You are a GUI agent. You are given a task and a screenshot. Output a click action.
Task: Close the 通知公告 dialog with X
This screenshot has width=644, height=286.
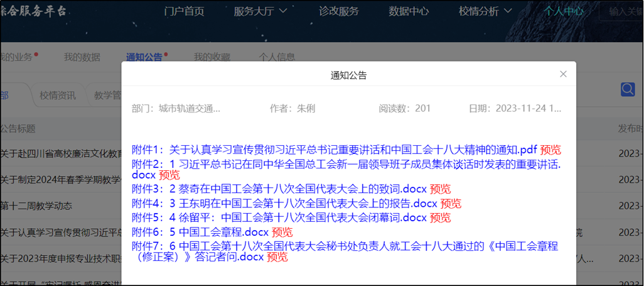point(563,74)
